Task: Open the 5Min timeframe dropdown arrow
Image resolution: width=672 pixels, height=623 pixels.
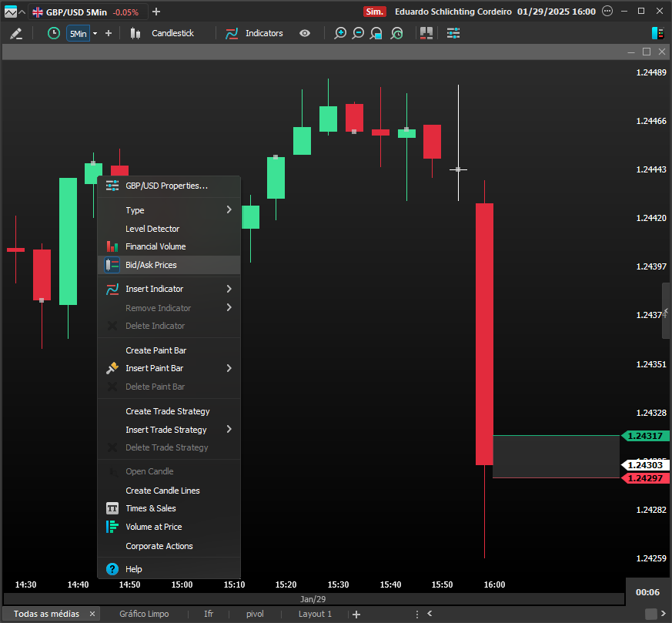Action: (95, 33)
